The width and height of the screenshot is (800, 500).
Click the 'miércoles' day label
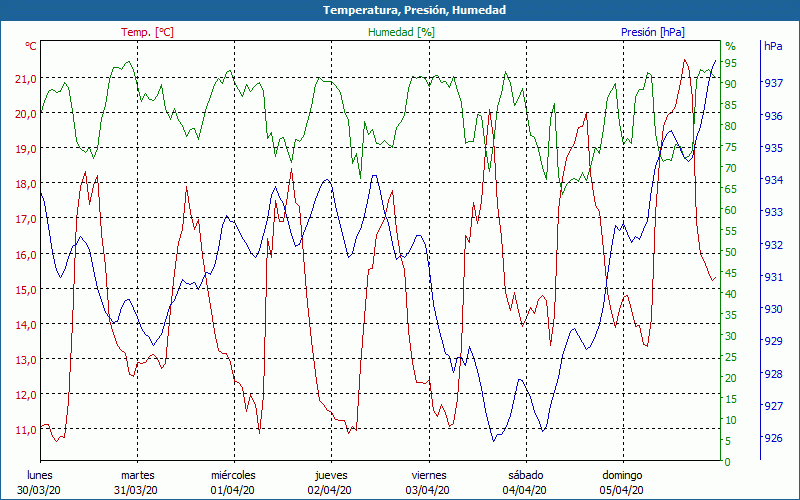[x=233, y=476]
